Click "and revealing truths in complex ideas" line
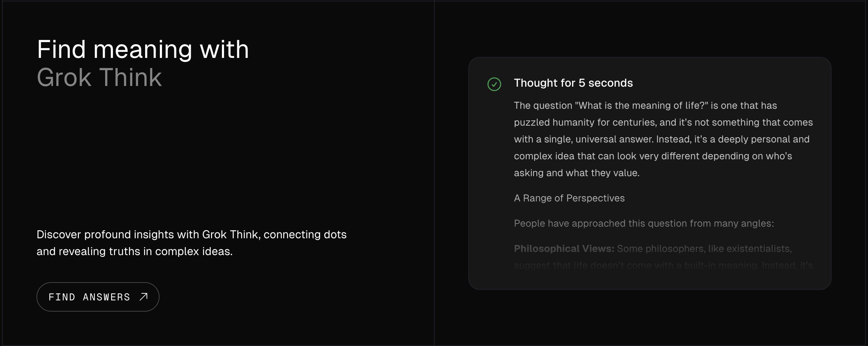 coord(134,251)
